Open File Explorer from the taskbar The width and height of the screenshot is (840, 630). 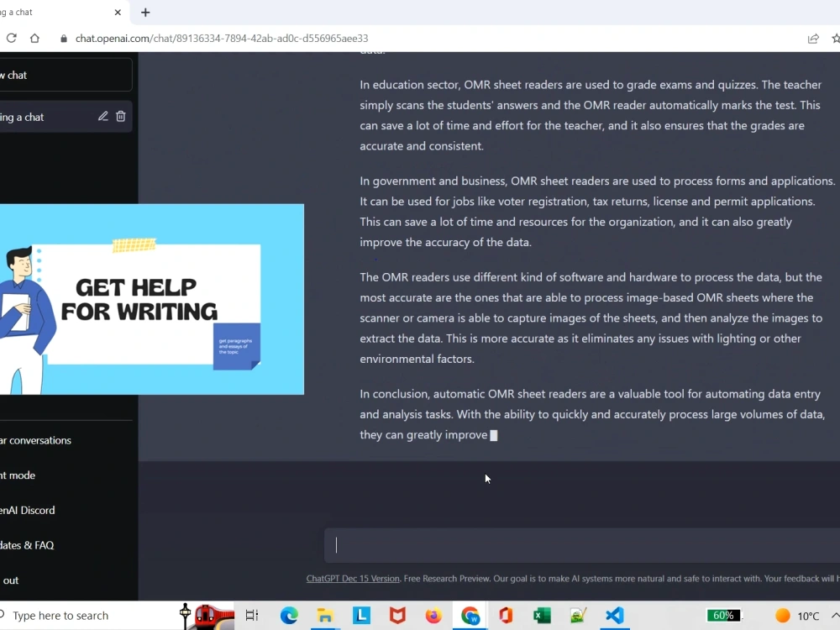tap(324, 616)
